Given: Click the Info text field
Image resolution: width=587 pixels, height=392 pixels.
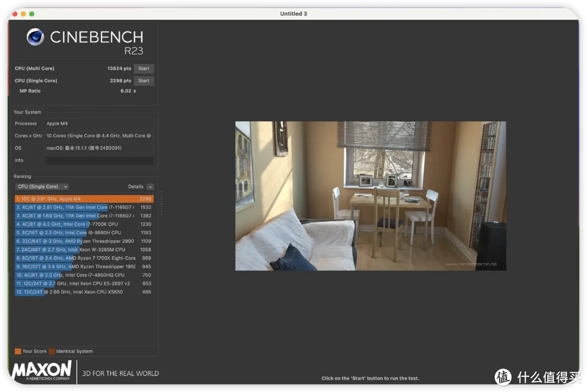Looking at the screenshot, I should pyautogui.click(x=99, y=160).
